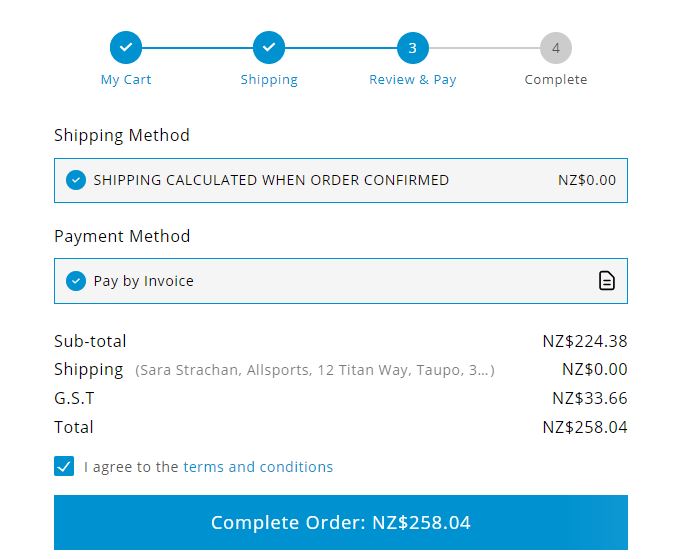678x559 pixels.
Task: Select the step 3 circle icon
Action: [413, 48]
